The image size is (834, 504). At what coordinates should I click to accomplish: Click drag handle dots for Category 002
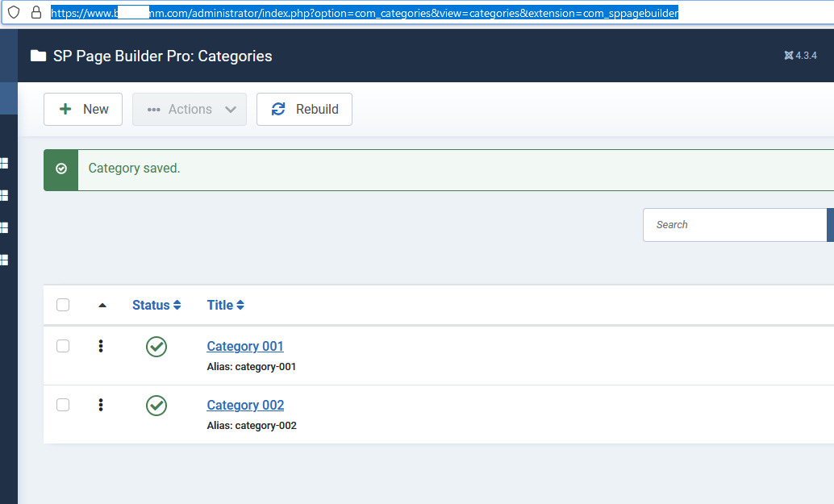click(x=101, y=405)
